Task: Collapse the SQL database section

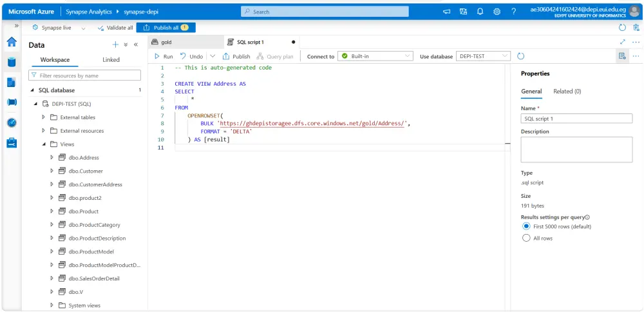Action: [32, 90]
